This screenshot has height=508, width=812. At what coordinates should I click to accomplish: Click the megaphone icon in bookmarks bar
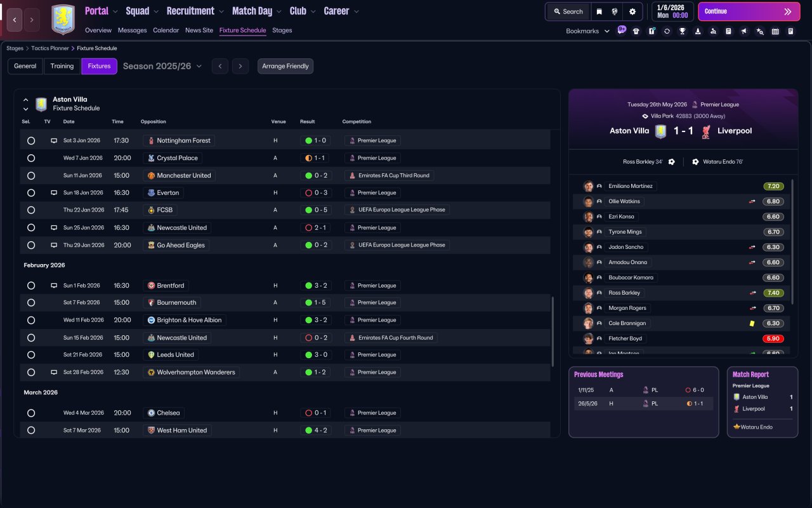tap(744, 31)
